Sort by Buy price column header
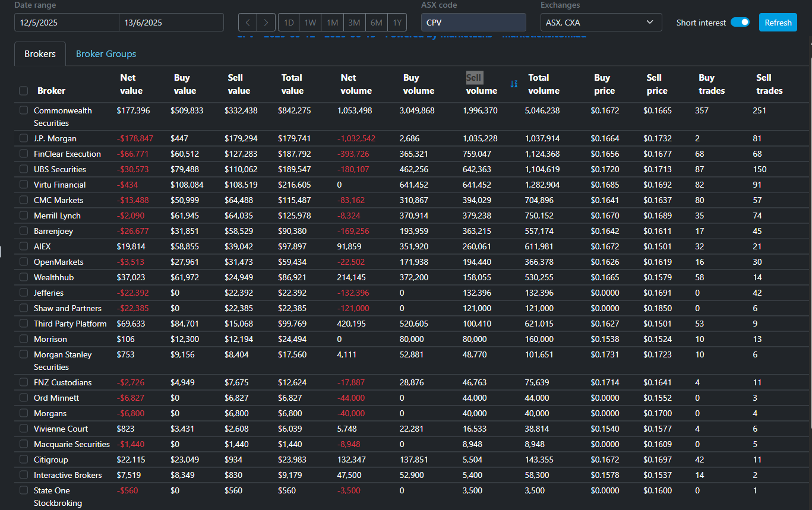The width and height of the screenshot is (812, 510). click(x=604, y=84)
